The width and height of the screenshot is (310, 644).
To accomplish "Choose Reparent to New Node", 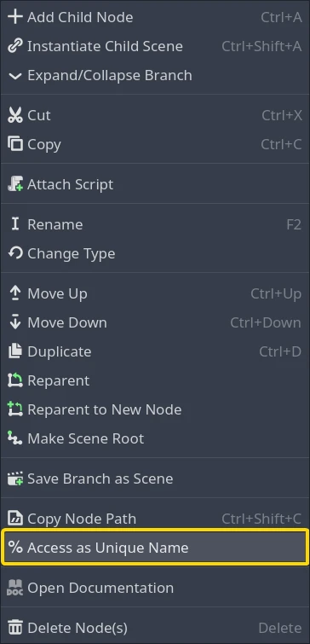I will click(154, 409).
